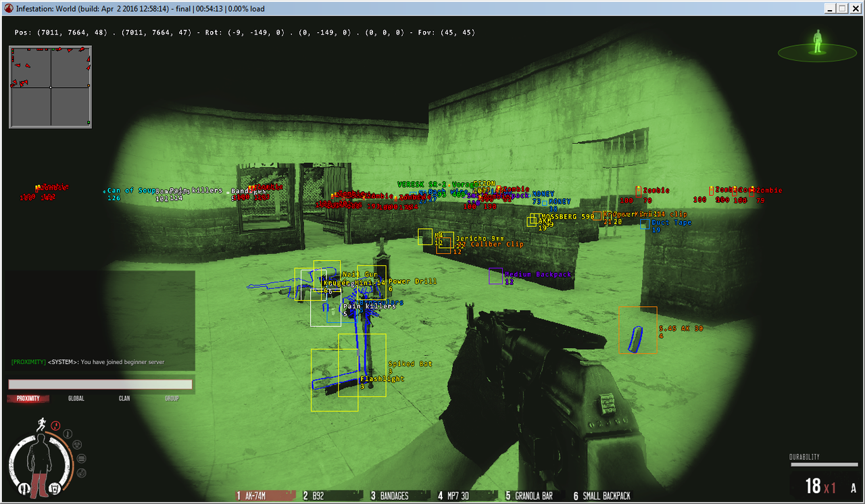The image size is (865, 504).
Task: Select hotbar slot 5 Granola Bar
Action: point(535,496)
